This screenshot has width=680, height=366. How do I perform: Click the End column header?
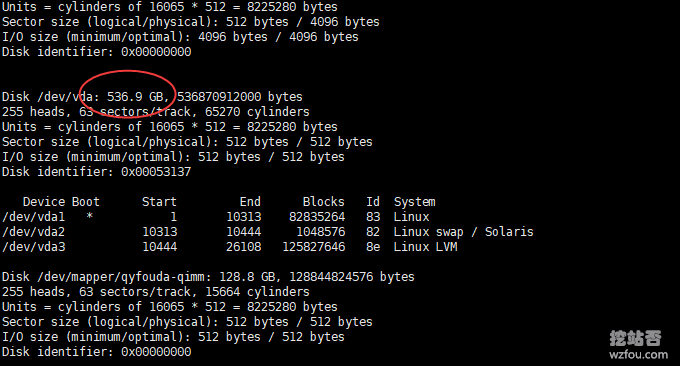tap(250, 202)
